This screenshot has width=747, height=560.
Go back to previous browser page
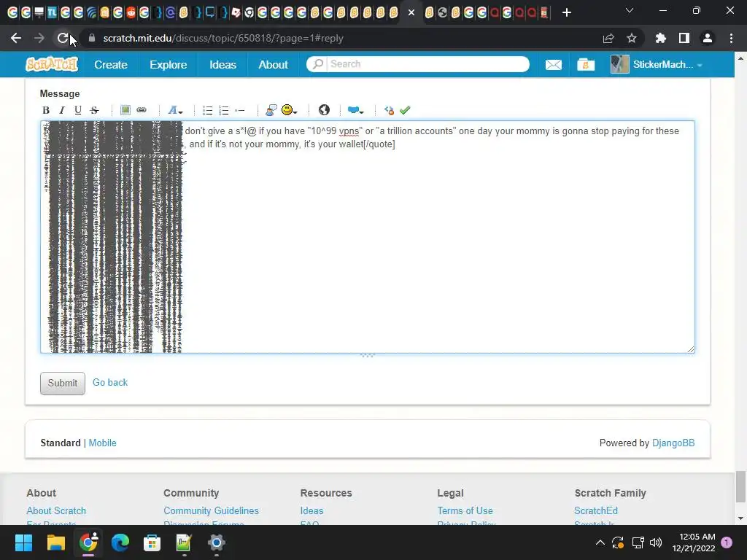click(x=16, y=38)
